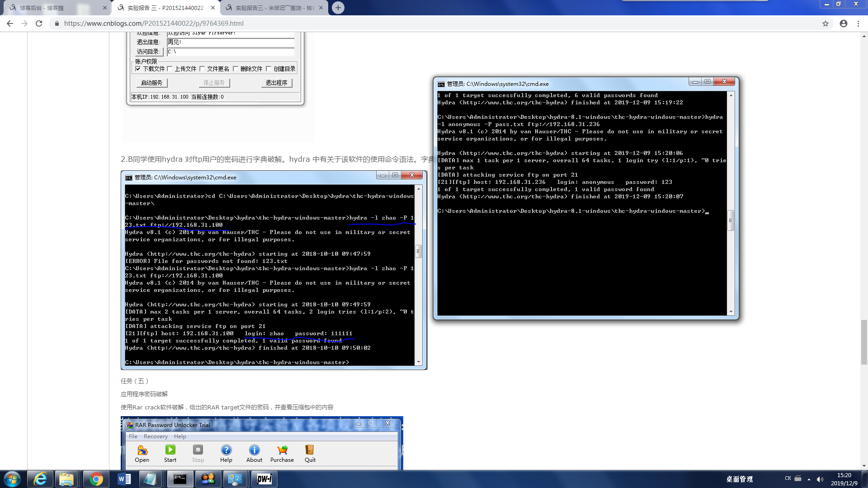Open Internet Explorer from the taskbar
The width and height of the screenshot is (868, 488).
[40, 479]
